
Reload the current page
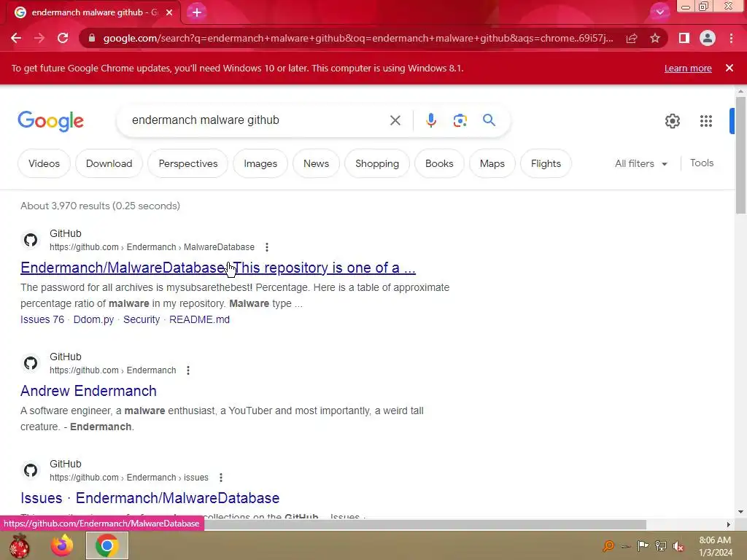pos(63,38)
